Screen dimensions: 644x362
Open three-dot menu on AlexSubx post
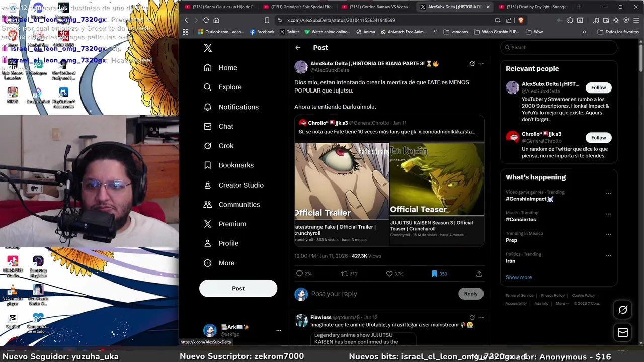481,64
